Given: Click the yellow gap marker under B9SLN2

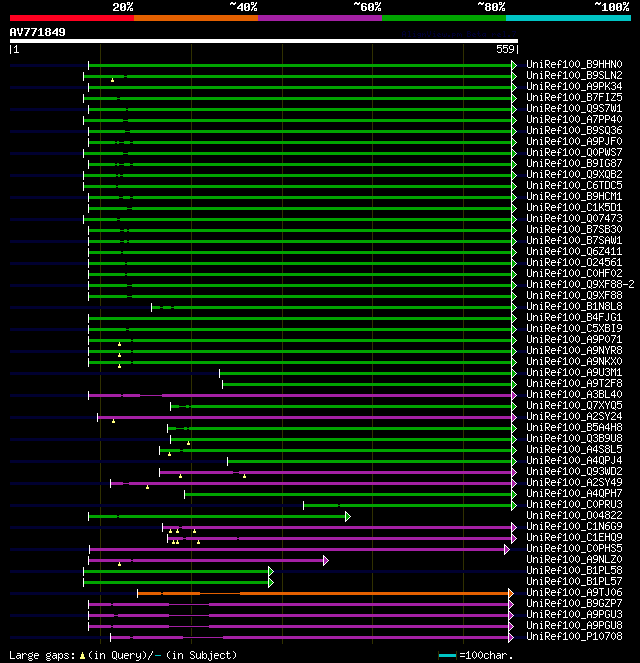Looking at the screenshot, I should (112, 80).
